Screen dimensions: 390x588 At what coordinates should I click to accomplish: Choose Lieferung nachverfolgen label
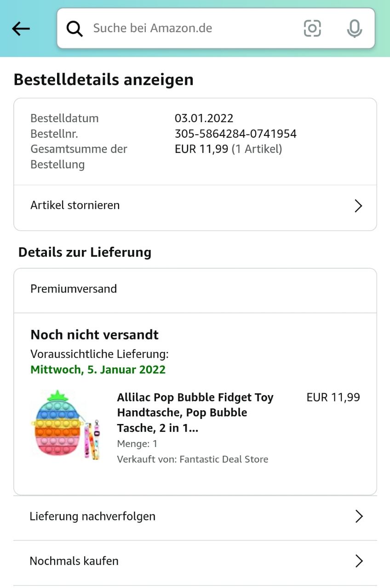92,516
